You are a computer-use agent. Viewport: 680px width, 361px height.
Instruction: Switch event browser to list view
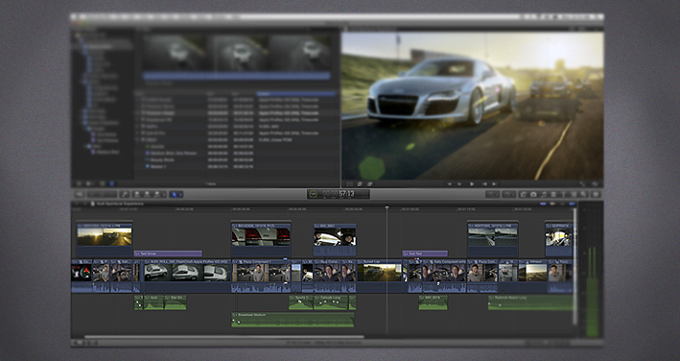click(112, 184)
